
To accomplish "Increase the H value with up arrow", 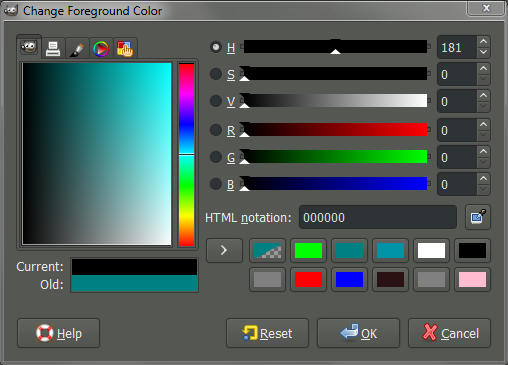I will (x=483, y=42).
